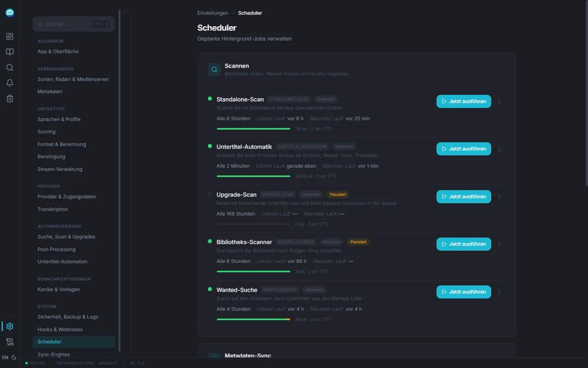Go to Einstellungen in breadcrumb
The width and height of the screenshot is (588, 368).
click(x=213, y=13)
